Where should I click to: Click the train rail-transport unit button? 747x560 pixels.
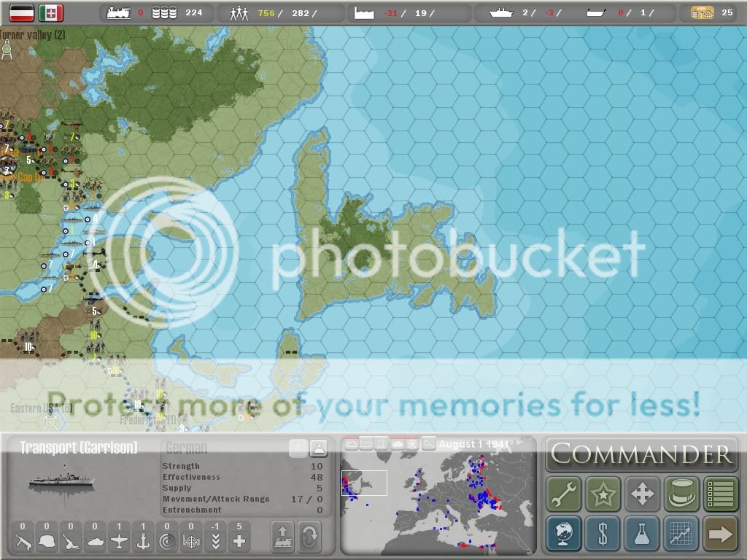pyautogui.click(x=282, y=537)
